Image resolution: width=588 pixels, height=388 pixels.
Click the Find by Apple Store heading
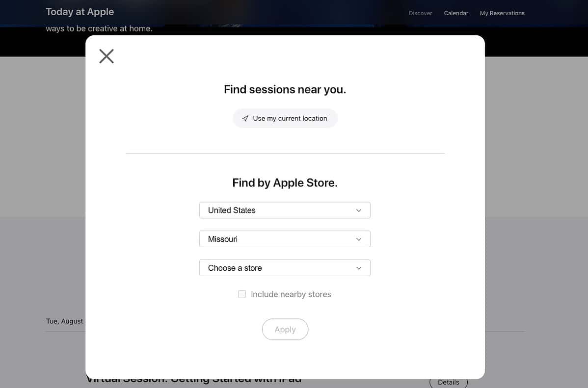coord(285,182)
